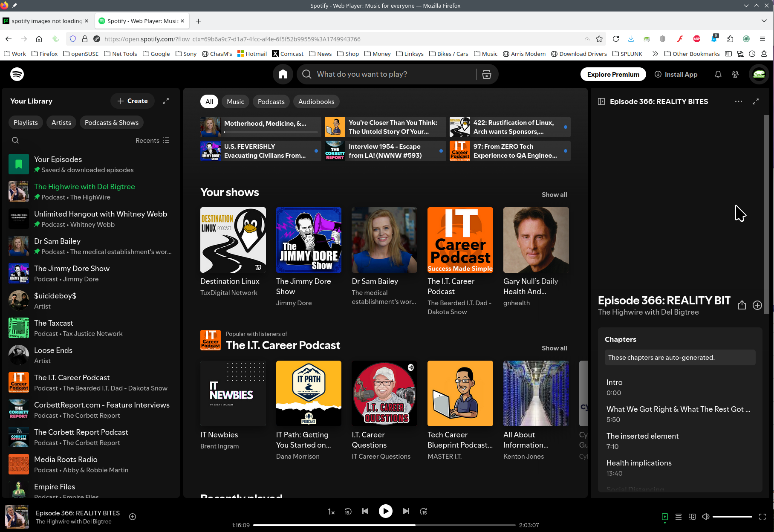Toggle the Now Playing view button
The image size is (774, 532).
665,517
